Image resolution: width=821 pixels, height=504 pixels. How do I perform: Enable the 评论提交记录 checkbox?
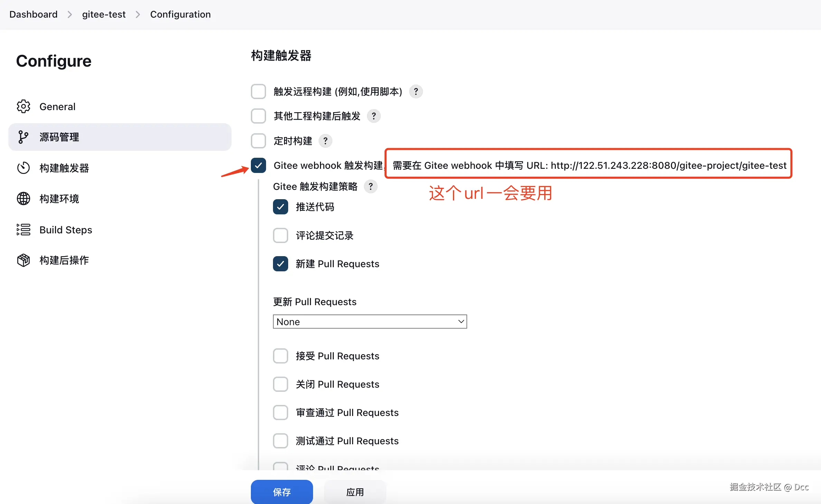[x=280, y=235]
